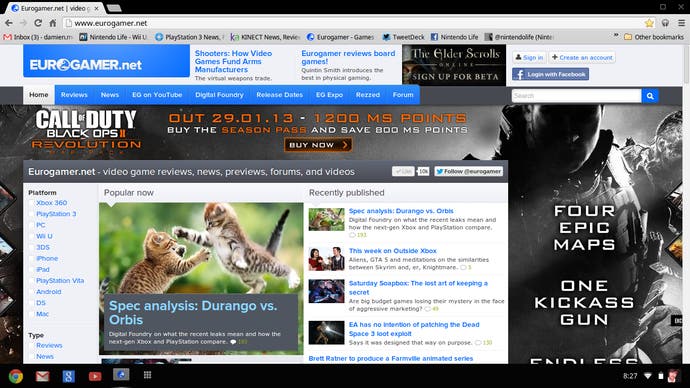Tick the PC platform checkbox
This screenshot has height=388, width=690.
click(31, 225)
